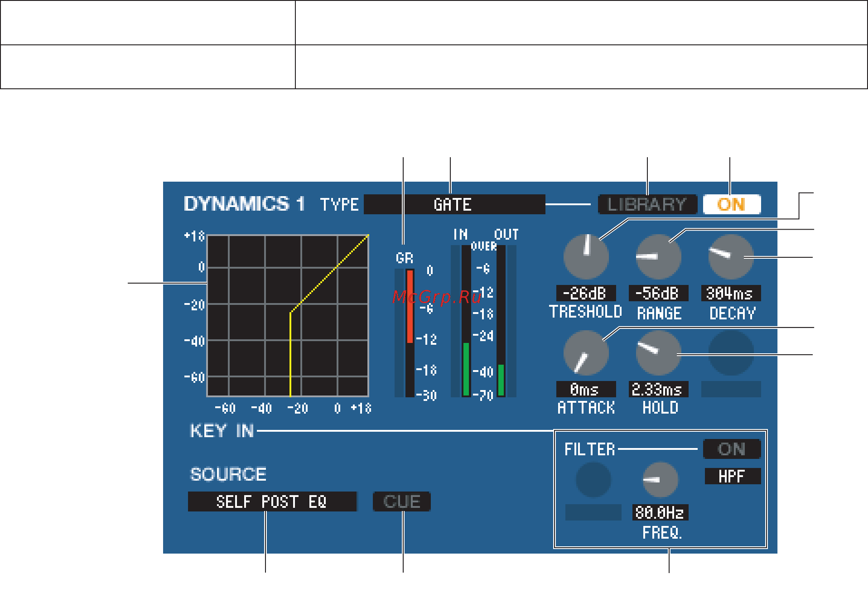Click the filter FREQ. knob
This screenshot has height=593, width=868.
point(661,480)
